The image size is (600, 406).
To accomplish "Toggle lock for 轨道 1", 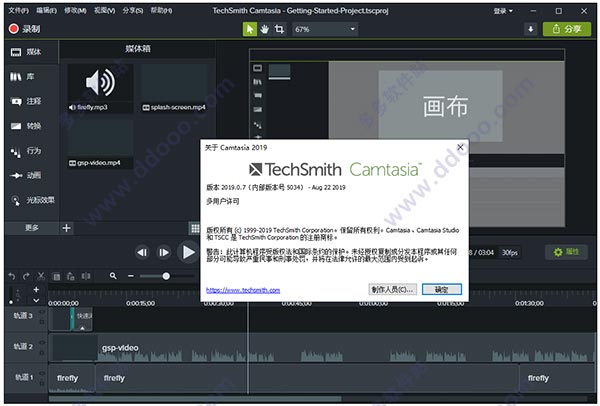I will click(42, 383).
